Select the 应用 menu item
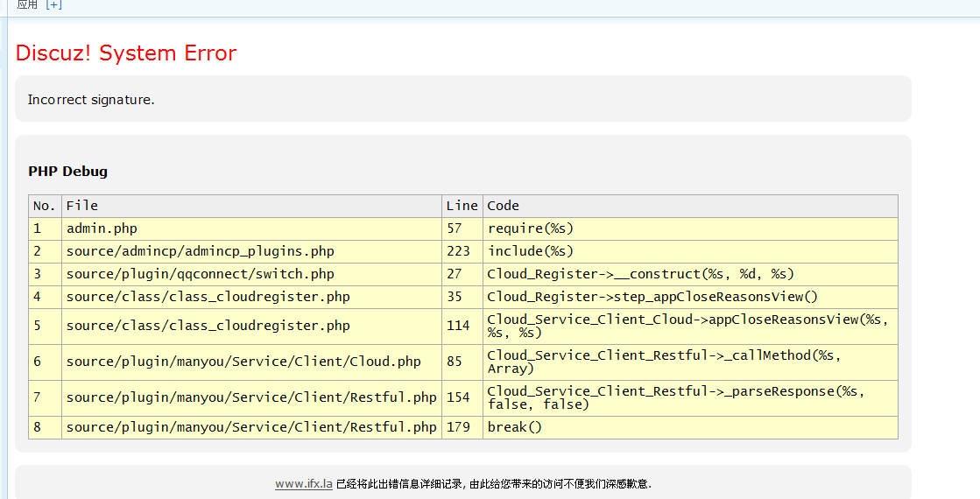Viewport: 980px width, 499px height. coord(27,4)
